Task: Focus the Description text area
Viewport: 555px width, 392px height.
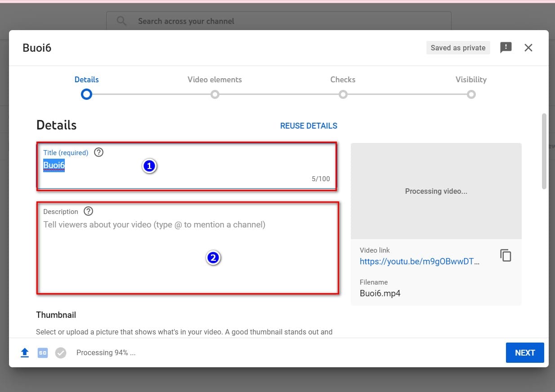Action: 188,248
